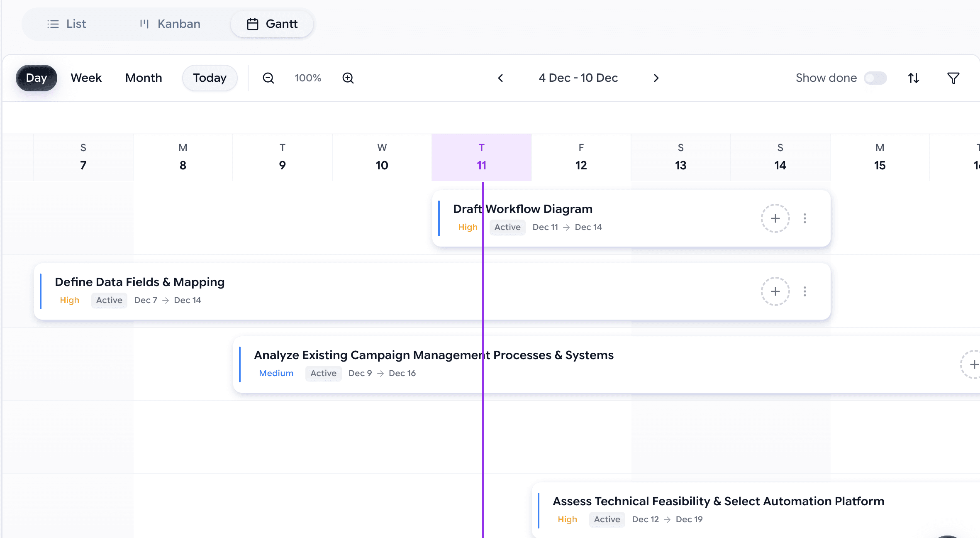
Task: Select the highlighted Thursday 11 column header
Action: 481,157
